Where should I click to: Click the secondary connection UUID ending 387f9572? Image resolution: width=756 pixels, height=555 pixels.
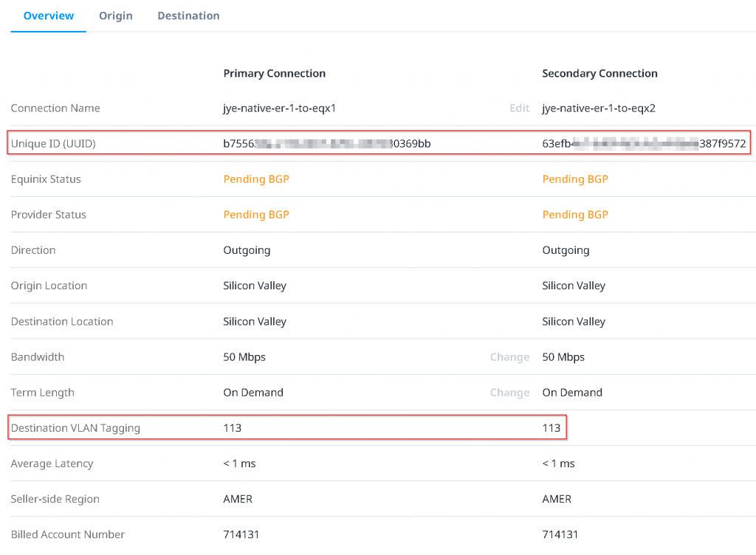coord(644,144)
